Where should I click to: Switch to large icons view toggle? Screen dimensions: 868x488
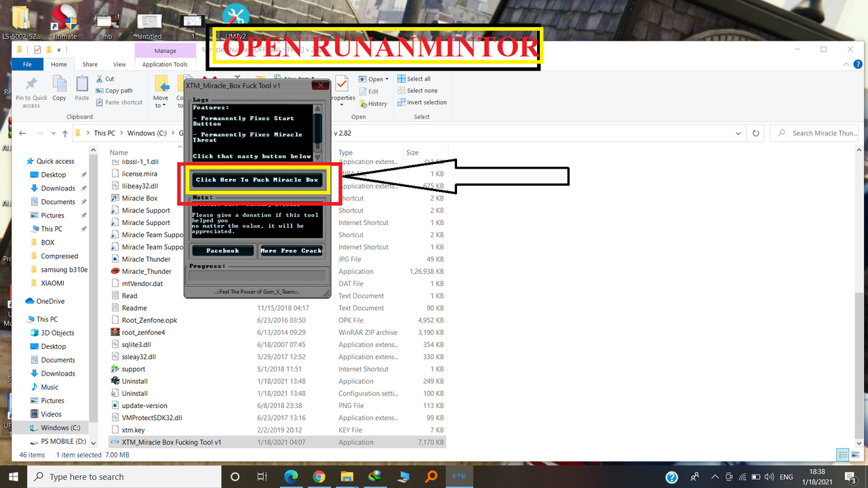[854, 455]
